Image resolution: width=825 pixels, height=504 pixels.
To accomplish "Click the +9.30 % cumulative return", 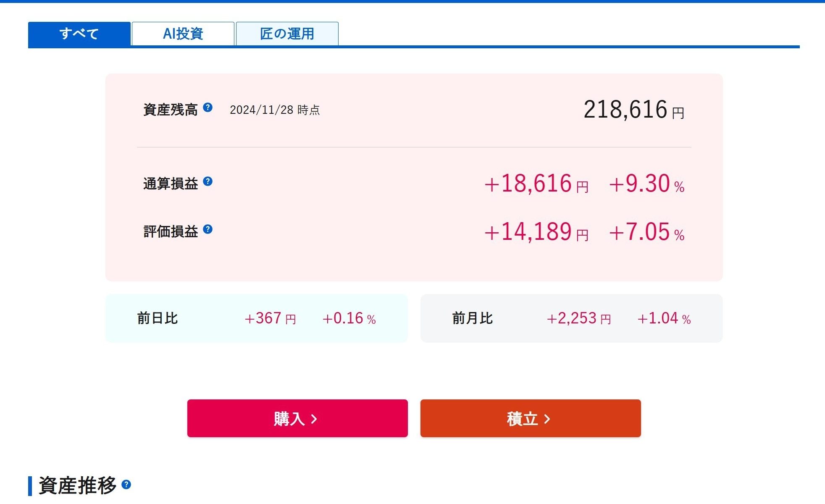I will click(x=646, y=184).
